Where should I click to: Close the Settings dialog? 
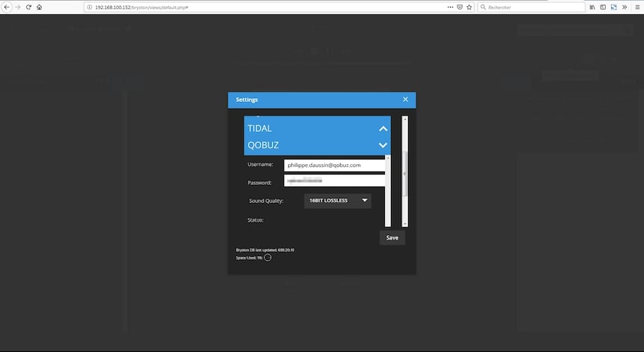[x=405, y=100]
